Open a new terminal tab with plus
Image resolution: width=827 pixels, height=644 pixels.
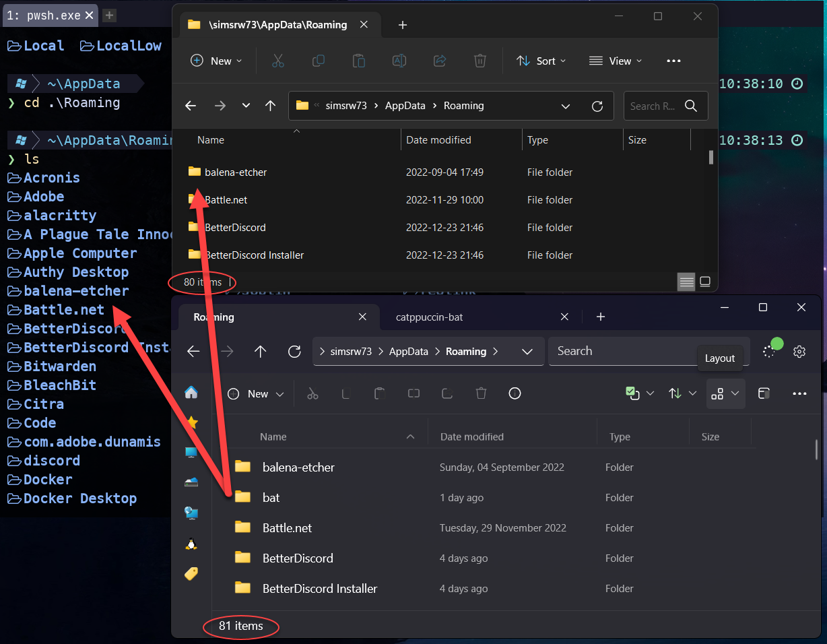pyautogui.click(x=109, y=15)
